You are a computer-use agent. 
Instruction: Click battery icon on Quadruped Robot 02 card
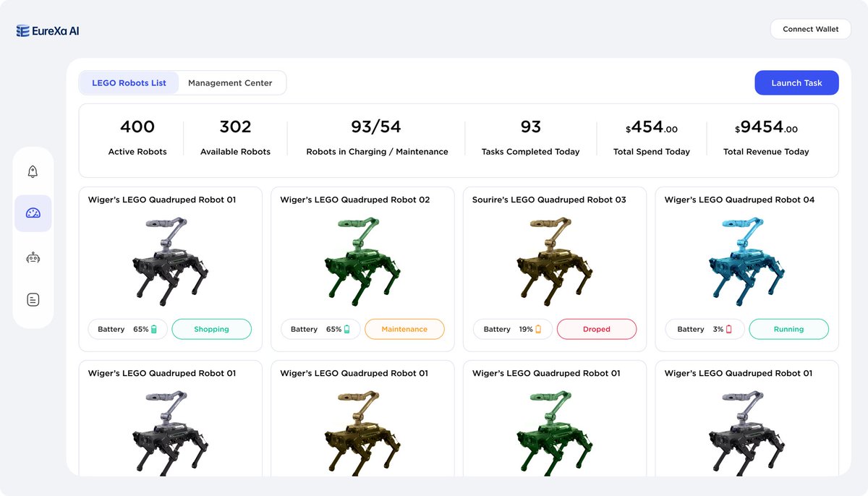click(x=346, y=329)
